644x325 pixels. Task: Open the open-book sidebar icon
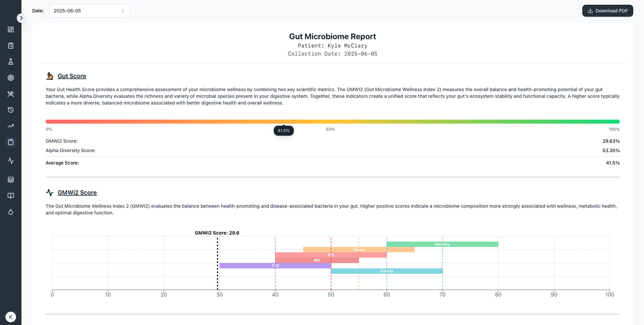coord(11,196)
